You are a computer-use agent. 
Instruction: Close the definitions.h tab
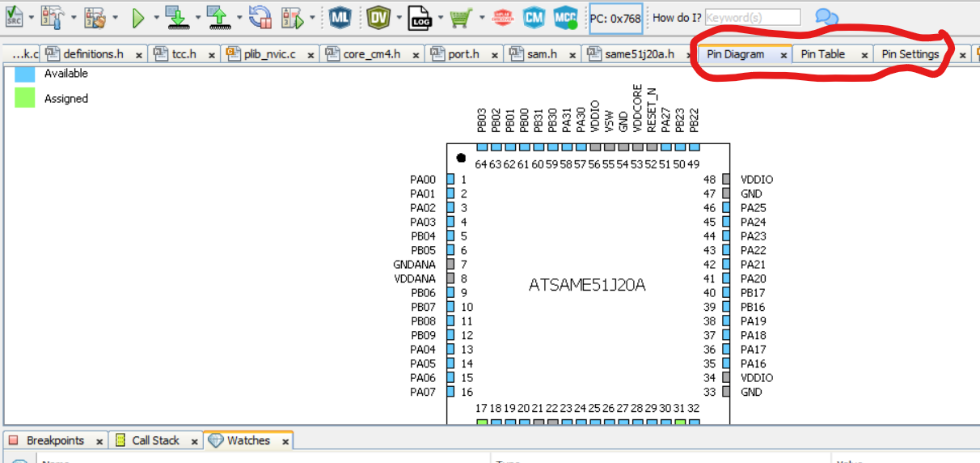pos(139,55)
